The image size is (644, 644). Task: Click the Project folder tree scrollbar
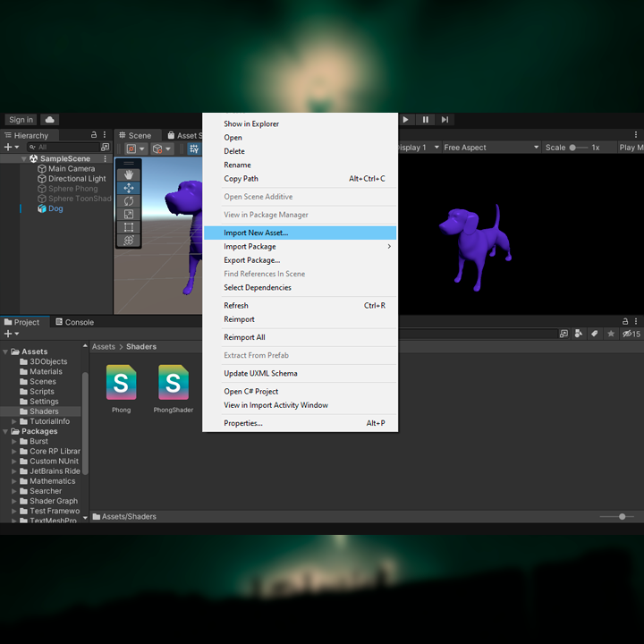point(86,423)
